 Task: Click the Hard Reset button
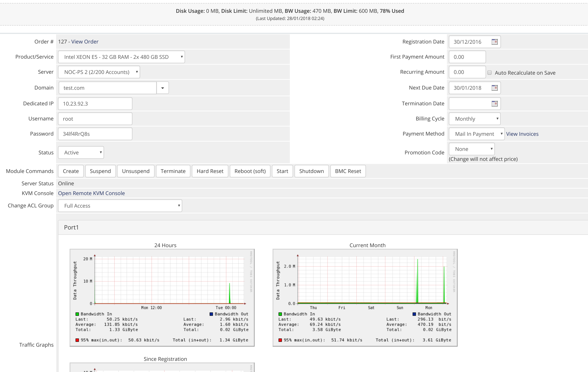point(210,171)
